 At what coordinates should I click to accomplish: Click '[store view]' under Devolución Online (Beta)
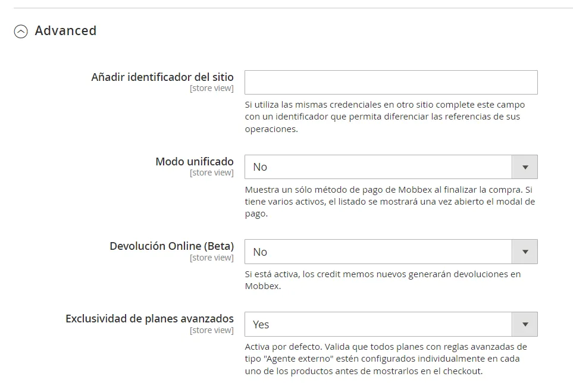[212, 258]
